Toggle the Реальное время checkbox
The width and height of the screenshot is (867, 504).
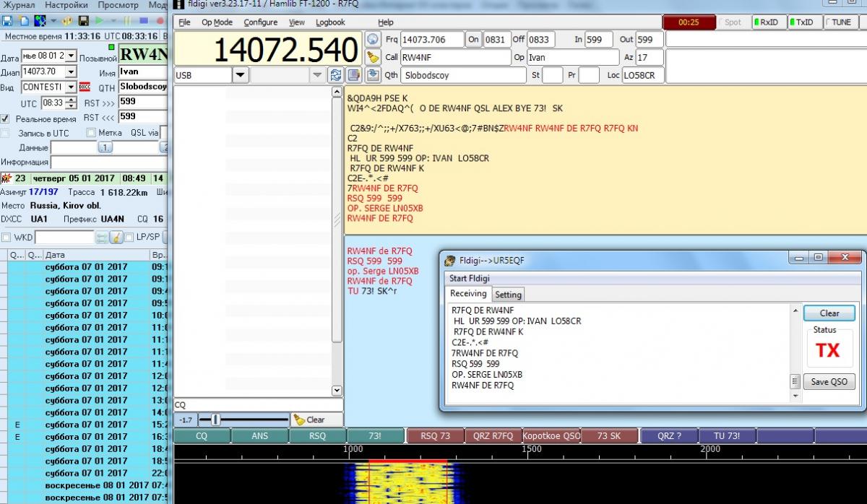coord(6,118)
